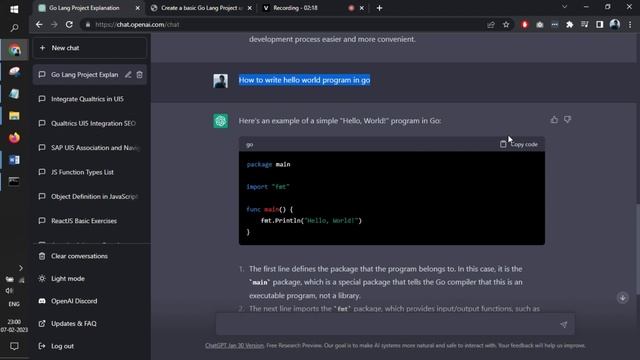Image resolution: width=640 pixels, height=360 pixels.
Task: Open the browser side panel icon
Action: [599, 25]
